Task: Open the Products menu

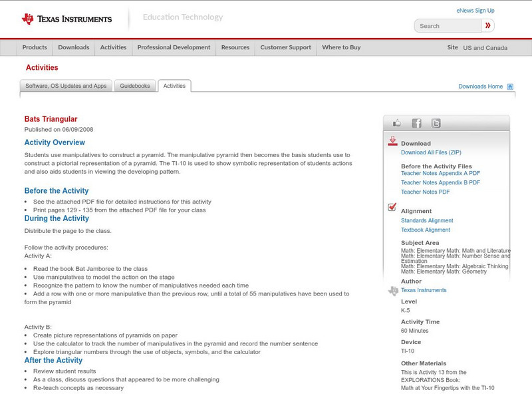Action: point(35,47)
